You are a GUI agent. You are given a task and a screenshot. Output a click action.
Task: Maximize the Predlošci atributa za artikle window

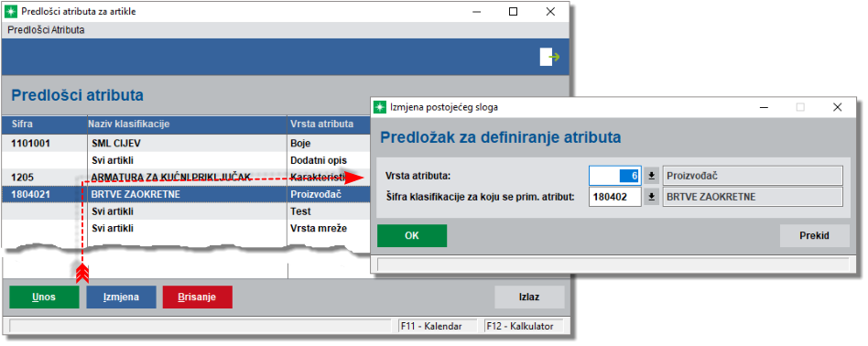pyautogui.click(x=513, y=11)
